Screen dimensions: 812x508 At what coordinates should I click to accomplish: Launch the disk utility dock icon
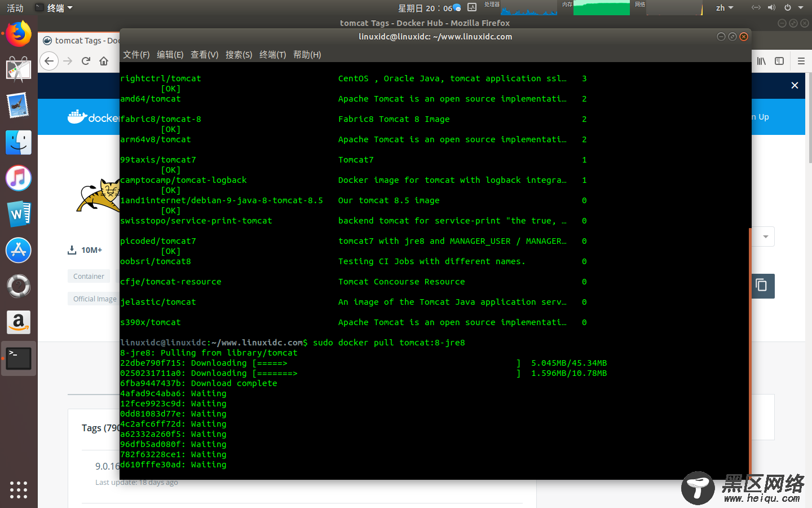point(19,286)
